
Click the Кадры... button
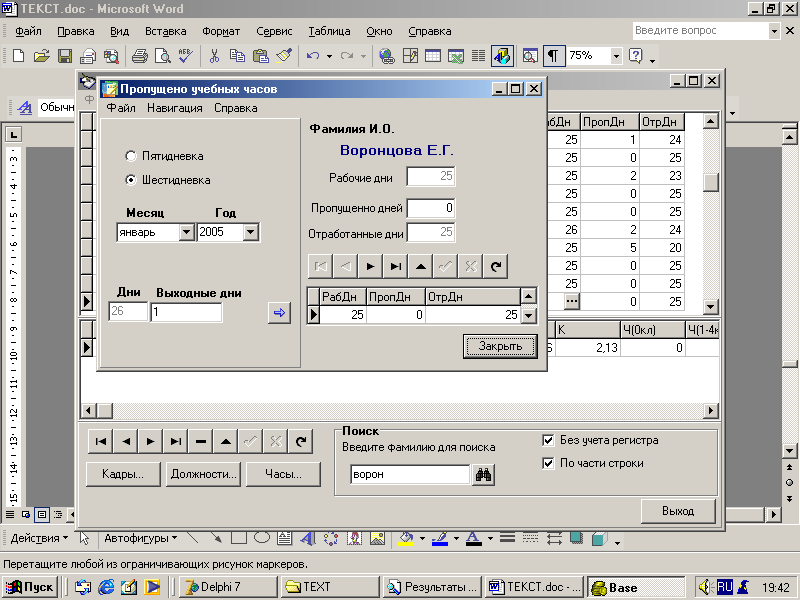(123, 475)
